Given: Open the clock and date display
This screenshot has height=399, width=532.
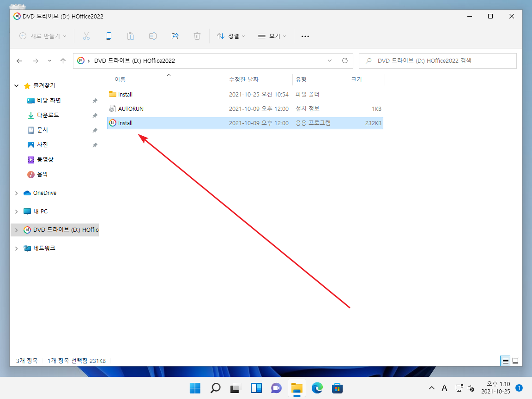Looking at the screenshot, I should click(x=496, y=388).
